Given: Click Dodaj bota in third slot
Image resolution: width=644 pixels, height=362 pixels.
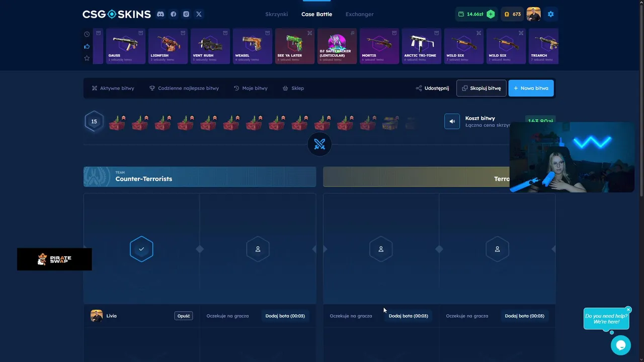Looking at the screenshot, I should point(408,316).
